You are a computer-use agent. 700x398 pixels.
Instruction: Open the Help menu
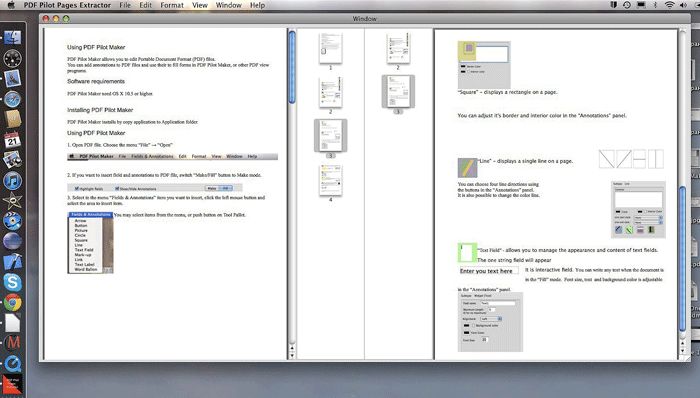(257, 5)
